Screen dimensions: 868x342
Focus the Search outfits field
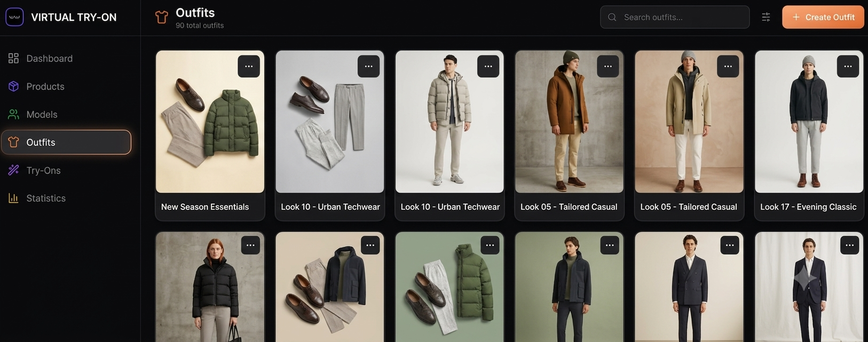(x=675, y=17)
